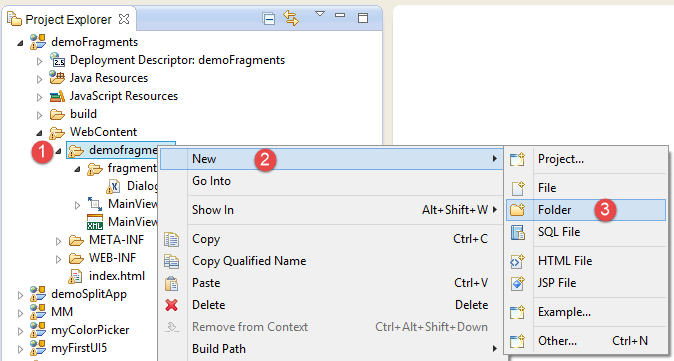Open the New submenu in context menu

pyautogui.click(x=331, y=159)
